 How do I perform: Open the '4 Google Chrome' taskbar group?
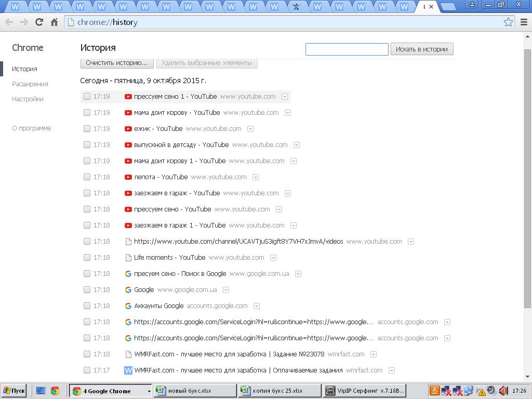[x=111, y=391]
